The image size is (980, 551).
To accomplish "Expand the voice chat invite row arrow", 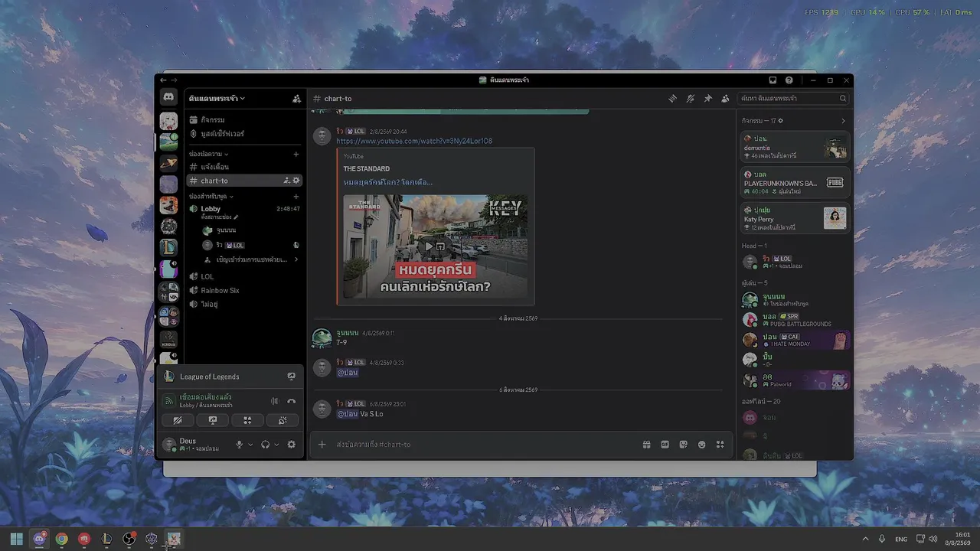I will [296, 259].
